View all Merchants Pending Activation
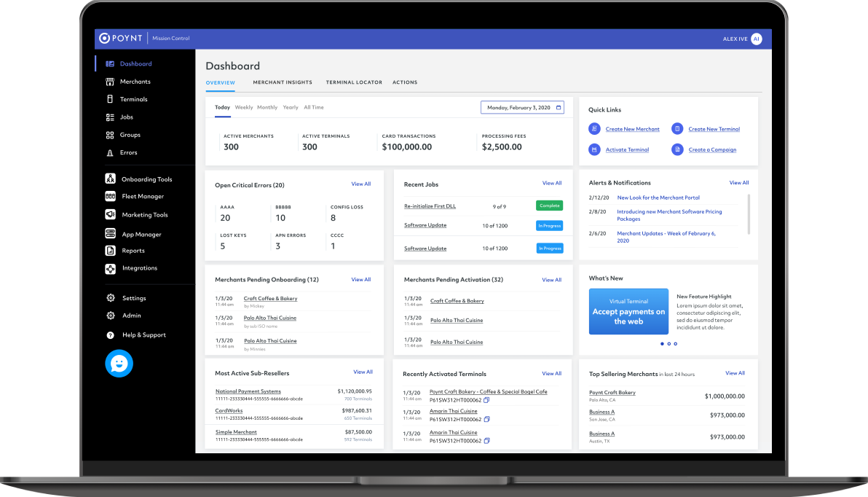868x497 pixels. (551, 280)
